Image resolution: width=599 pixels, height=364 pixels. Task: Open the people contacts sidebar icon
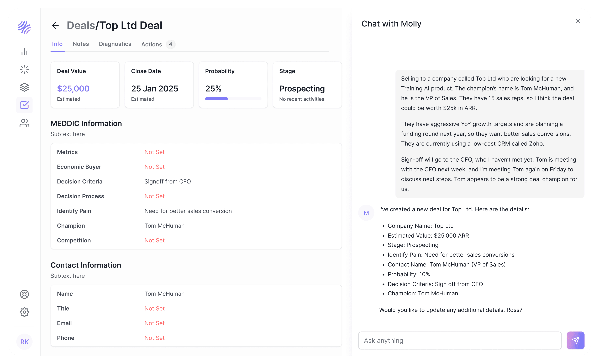coord(24,123)
